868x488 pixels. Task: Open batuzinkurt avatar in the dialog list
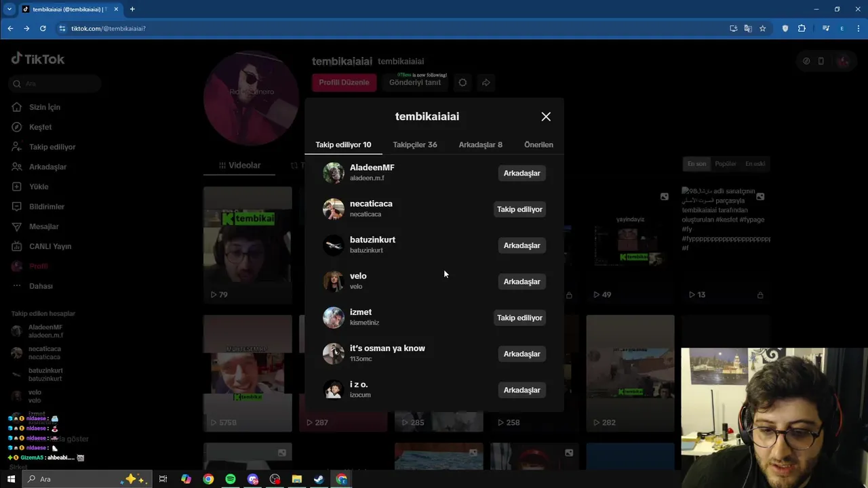333,245
